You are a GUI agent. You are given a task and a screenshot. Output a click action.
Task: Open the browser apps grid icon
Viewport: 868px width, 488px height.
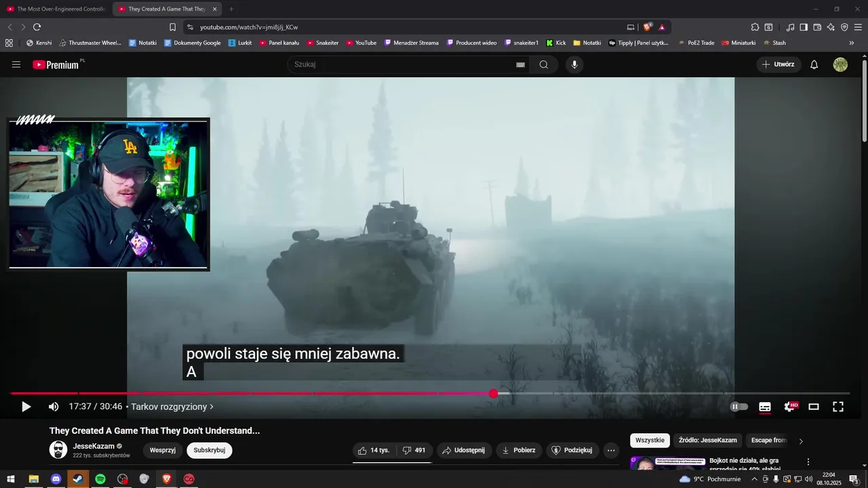click(x=9, y=43)
